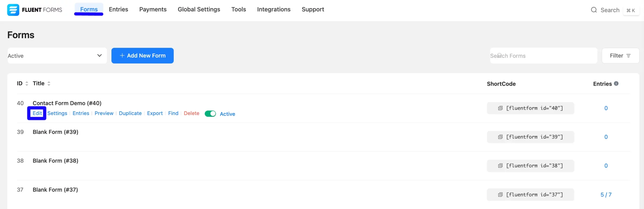Viewport: 644px width, 209px height.
Task: Sort forms by Title column arrows
Action: coord(49,84)
